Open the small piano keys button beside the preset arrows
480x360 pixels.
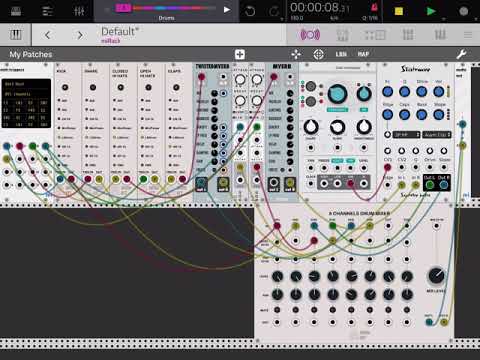pyautogui.click(x=15, y=35)
